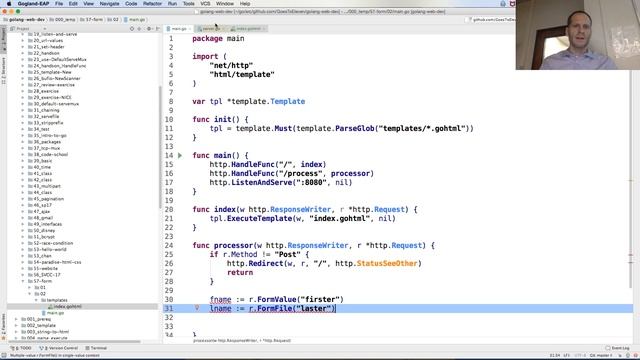Open the Edit menu
The image size is (640, 360).
pyautogui.click(x=73, y=4)
